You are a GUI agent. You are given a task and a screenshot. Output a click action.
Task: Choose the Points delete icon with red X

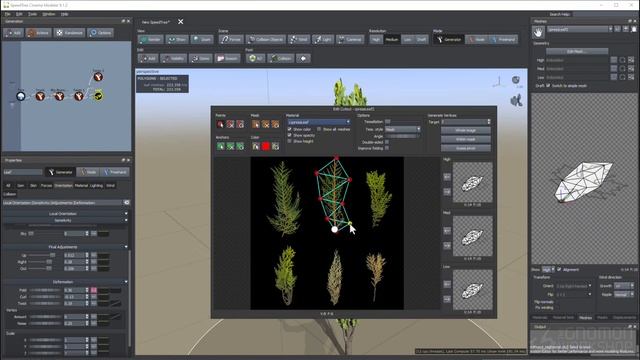pos(230,124)
